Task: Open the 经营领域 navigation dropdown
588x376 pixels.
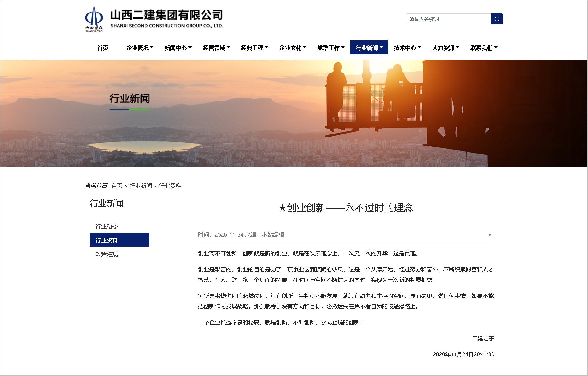Action: (216, 48)
